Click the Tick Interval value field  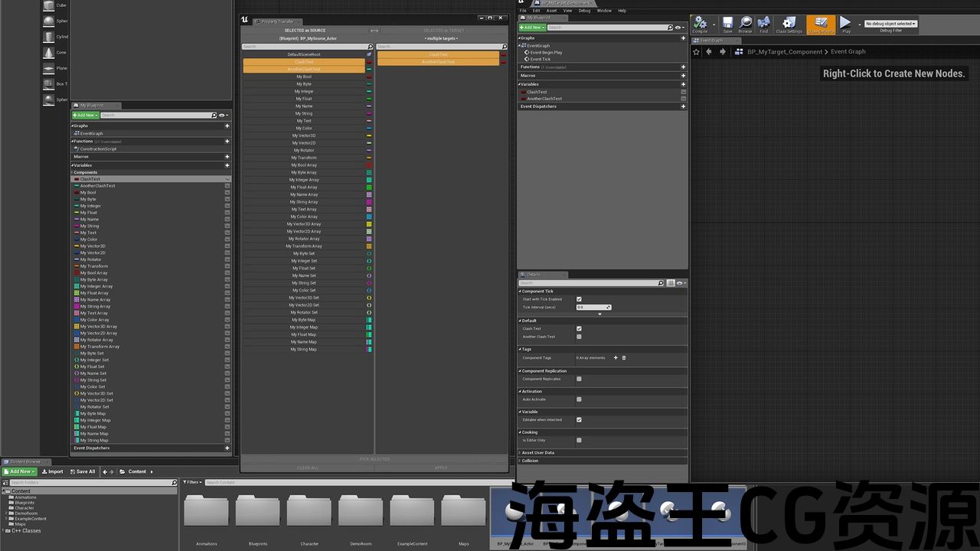(x=591, y=307)
